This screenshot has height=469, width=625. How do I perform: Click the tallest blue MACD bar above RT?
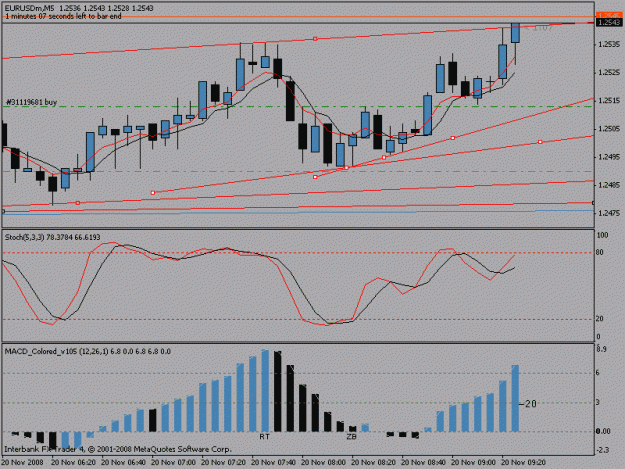[265, 391]
